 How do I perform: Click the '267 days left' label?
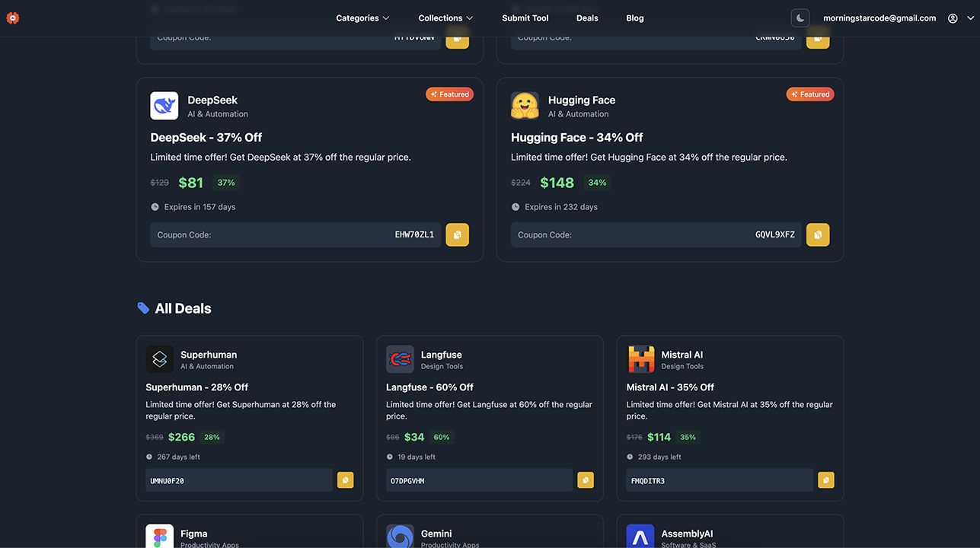click(178, 457)
